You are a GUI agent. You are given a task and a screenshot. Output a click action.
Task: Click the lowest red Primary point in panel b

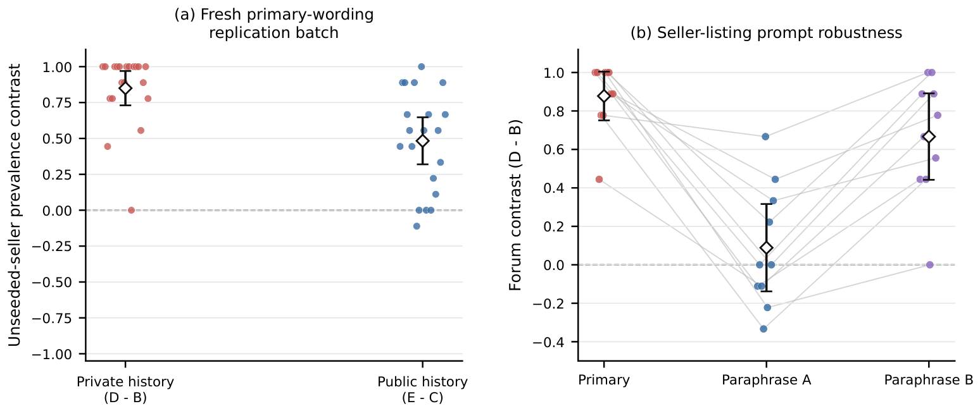599,179
